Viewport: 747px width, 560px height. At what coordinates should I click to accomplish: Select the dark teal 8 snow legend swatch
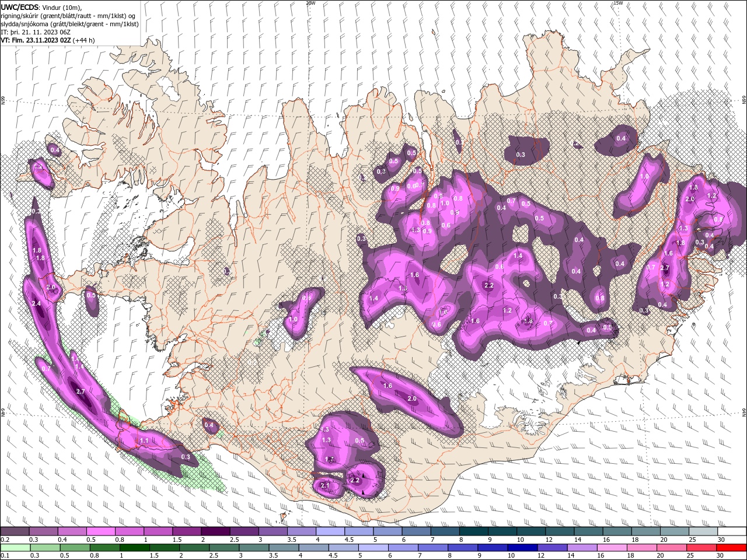click(474, 531)
